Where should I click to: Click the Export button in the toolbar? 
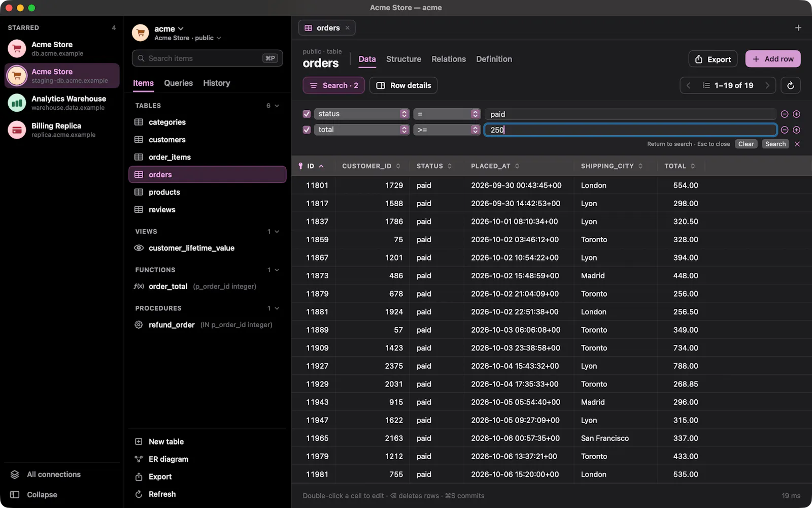713,59
